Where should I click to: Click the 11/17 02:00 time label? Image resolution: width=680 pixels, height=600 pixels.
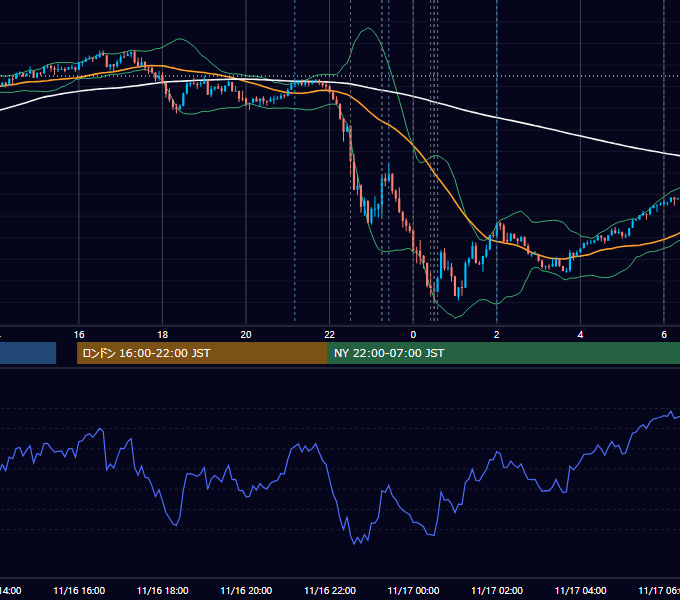point(497,590)
